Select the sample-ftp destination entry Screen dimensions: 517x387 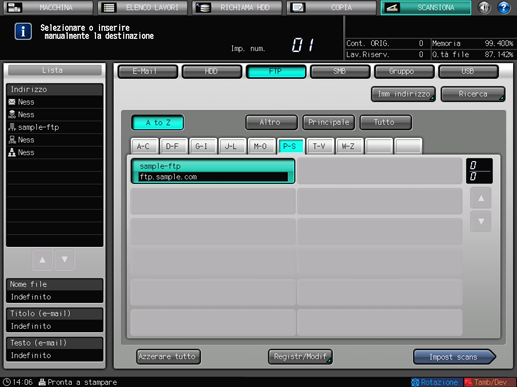click(213, 171)
